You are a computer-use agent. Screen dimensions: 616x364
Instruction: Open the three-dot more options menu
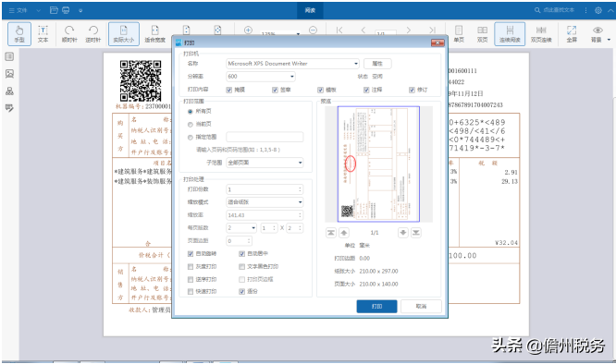(585, 10)
